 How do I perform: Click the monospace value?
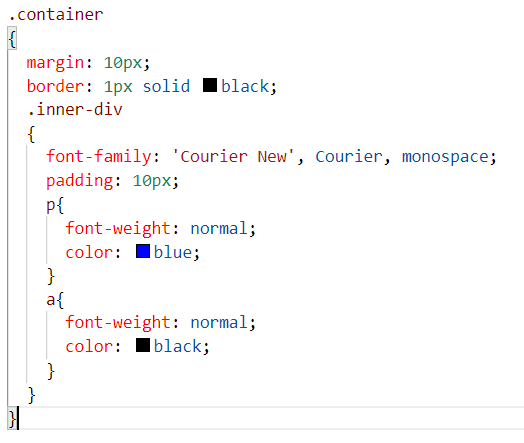(x=445, y=157)
